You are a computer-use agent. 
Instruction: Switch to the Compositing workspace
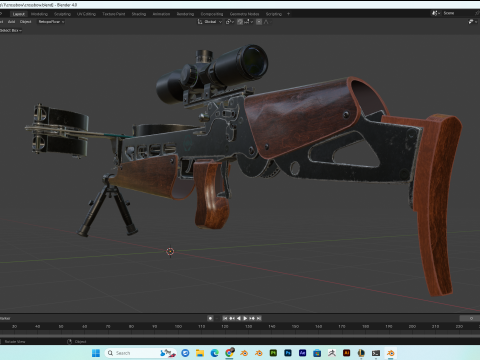(x=212, y=14)
